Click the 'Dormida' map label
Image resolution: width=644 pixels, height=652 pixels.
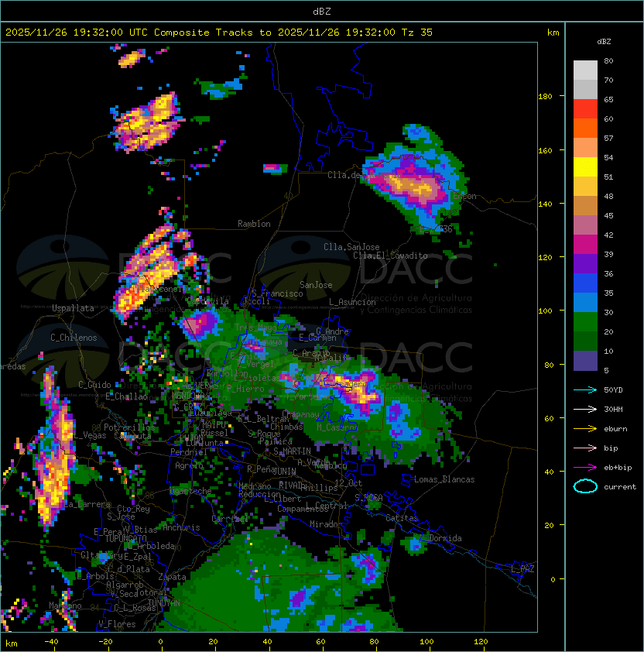[445, 538]
